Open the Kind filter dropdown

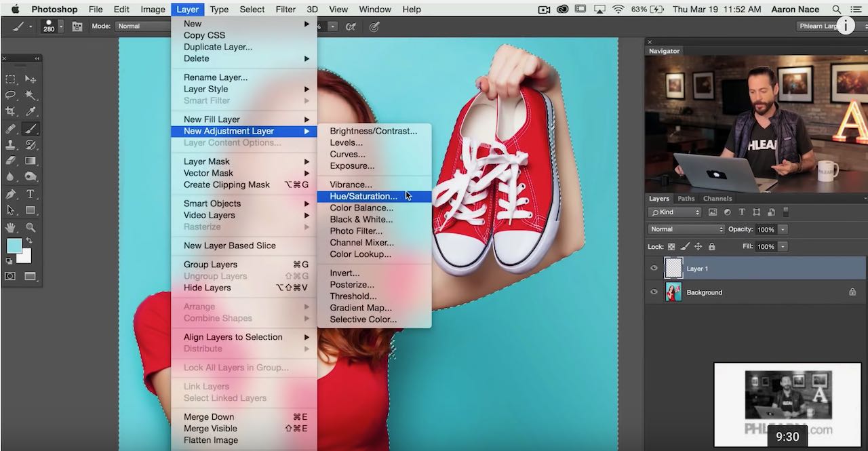(675, 212)
